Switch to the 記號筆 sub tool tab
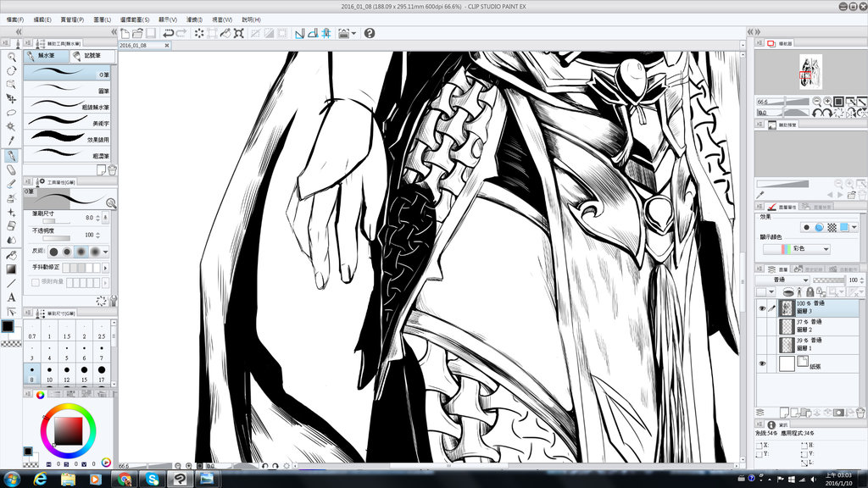Viewport: 868px width, 488px height. pyautogui.click(x=92, y=56)
